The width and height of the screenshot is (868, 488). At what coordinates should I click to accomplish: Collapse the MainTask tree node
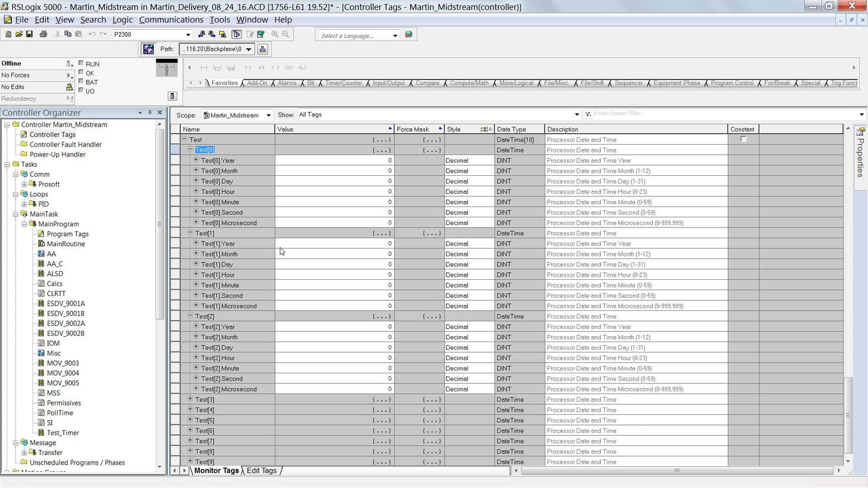click(x=16, y=214)
